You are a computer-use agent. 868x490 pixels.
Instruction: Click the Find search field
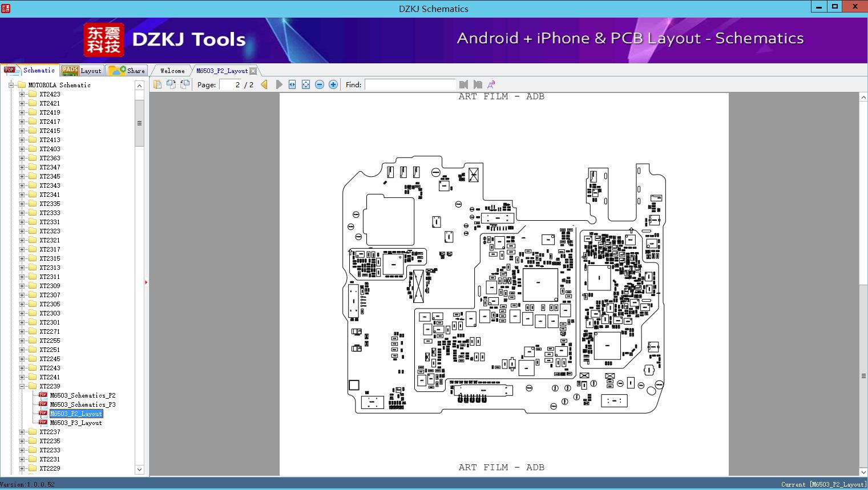[410, 84]
